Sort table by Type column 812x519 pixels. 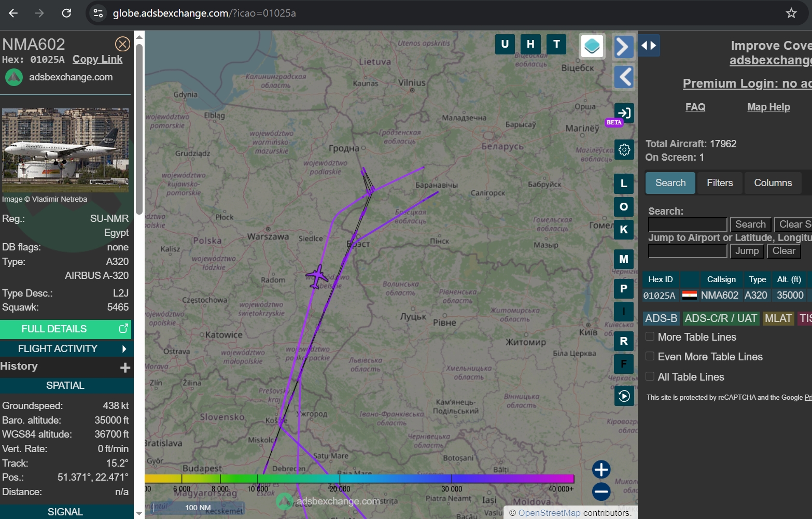coord(758,279)
